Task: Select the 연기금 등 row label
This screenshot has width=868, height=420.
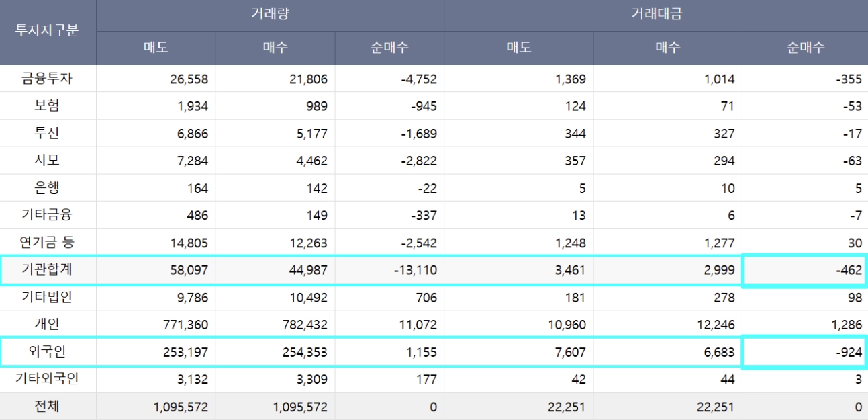Action: pyautogui.click(x=47, y=243)
